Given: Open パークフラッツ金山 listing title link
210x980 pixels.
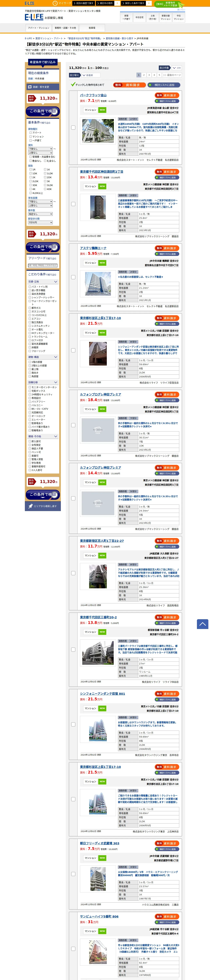Looking at the screenshot, I should (x=93, y=96).
